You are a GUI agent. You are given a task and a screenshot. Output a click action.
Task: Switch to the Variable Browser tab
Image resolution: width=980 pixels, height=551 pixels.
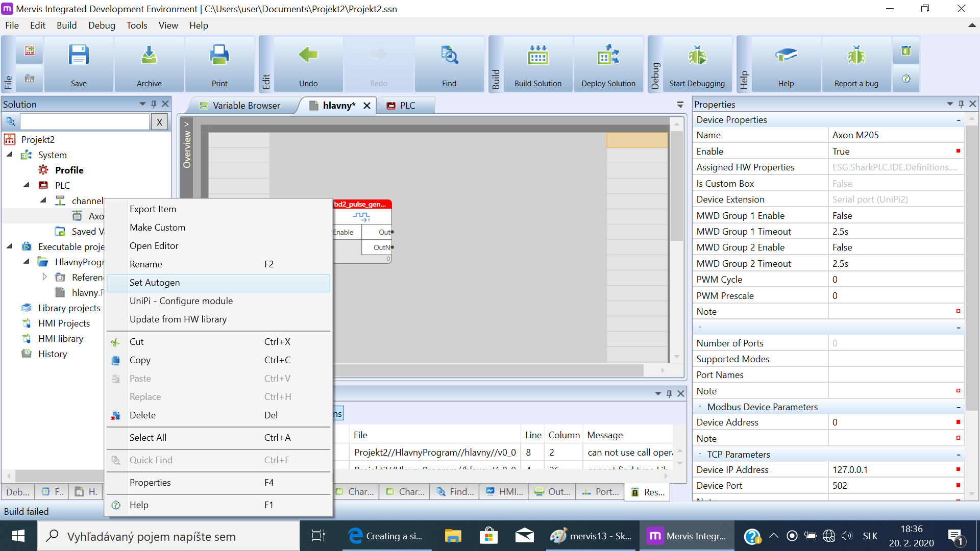[x=240, y=106]
